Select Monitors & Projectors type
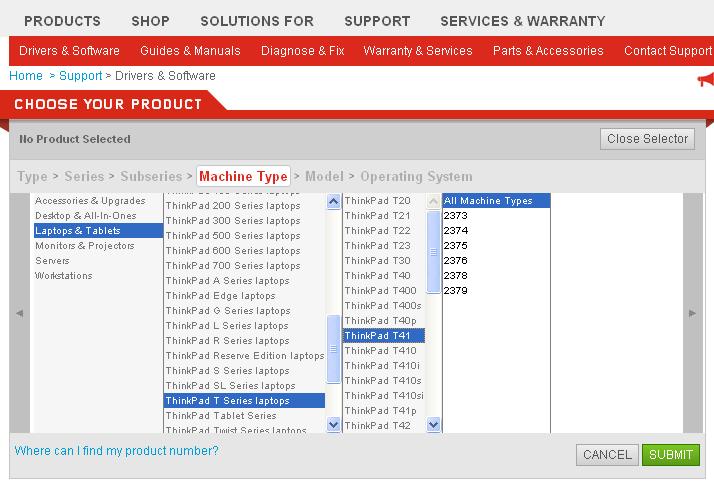Viewport: 714px width, 498px height. point(85,246)
